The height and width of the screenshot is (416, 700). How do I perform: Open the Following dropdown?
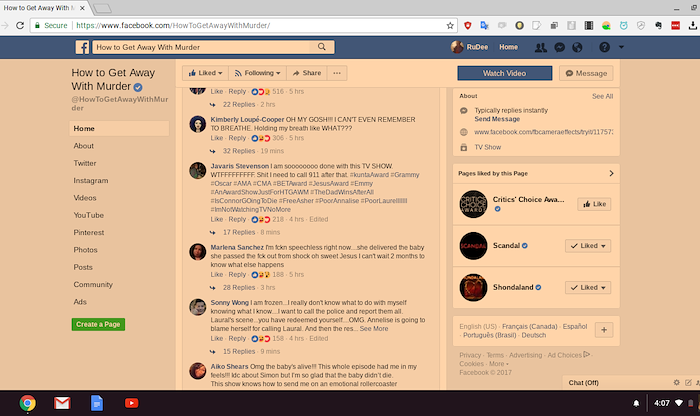(258, 73)
